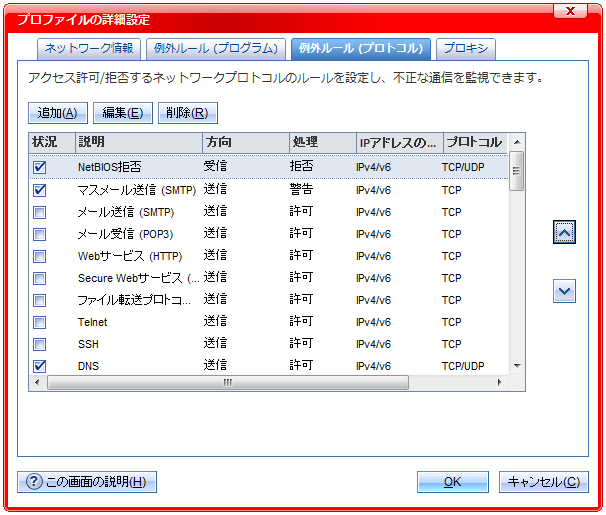Confirm settings with the OK button

click(452, 482)
